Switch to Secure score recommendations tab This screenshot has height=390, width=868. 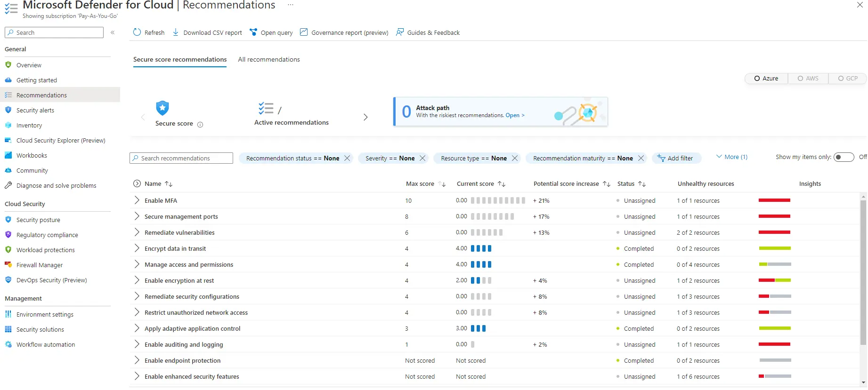180,59
